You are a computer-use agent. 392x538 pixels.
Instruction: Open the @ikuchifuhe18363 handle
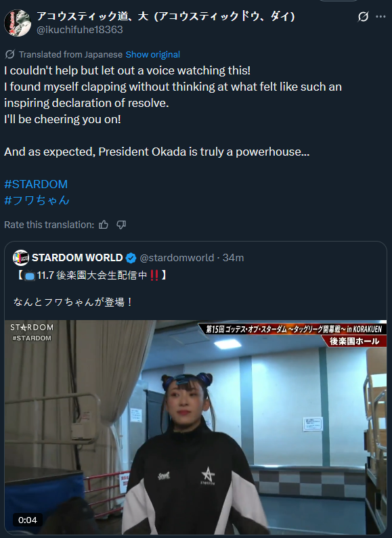80,30
